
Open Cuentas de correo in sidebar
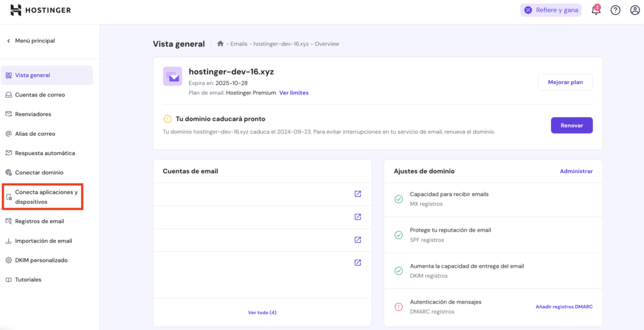tap(40, 95)
